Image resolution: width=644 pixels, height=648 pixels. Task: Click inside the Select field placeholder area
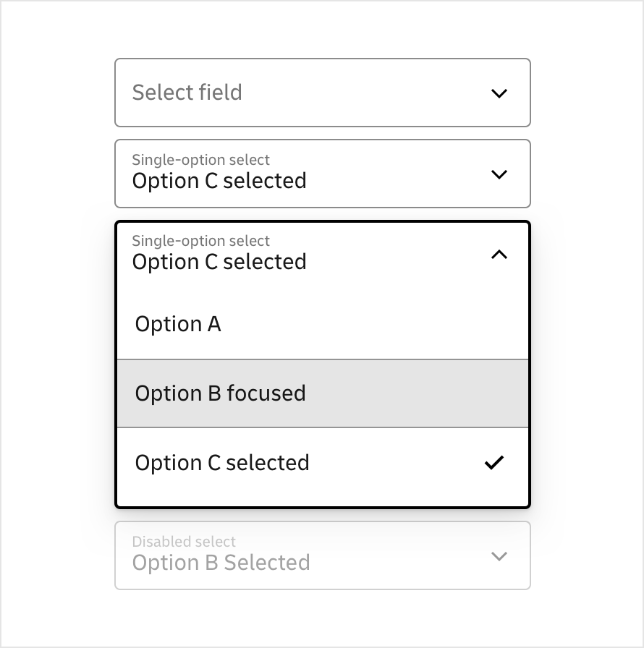[187, 93]
